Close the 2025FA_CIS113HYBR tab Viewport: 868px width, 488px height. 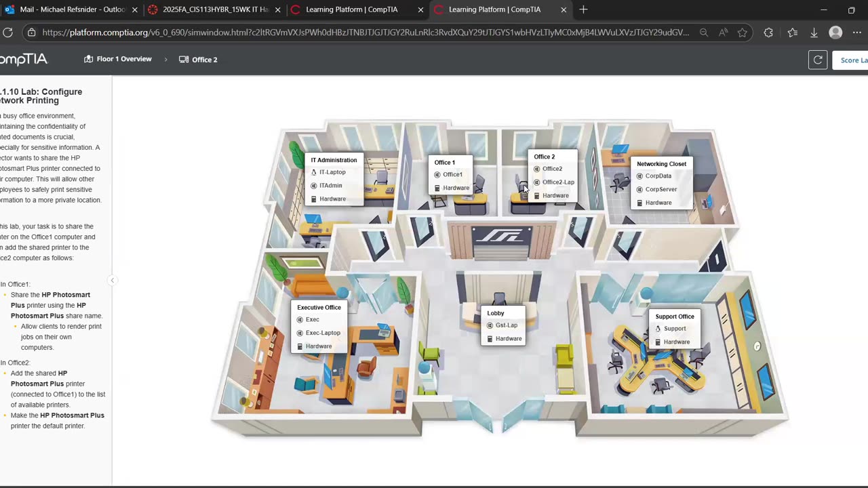pos(277,9)
